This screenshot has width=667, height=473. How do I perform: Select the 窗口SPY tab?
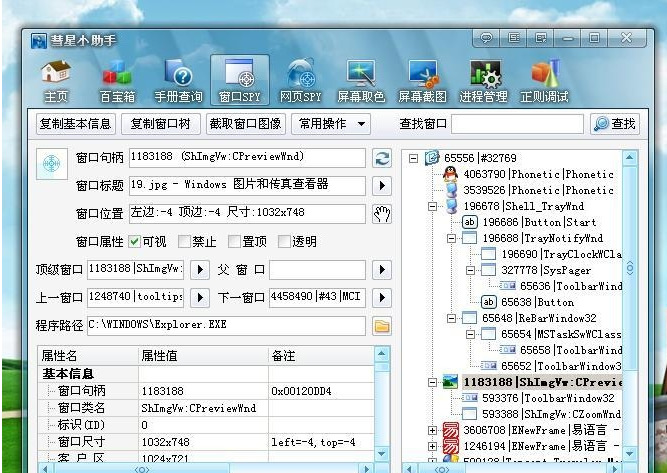tap(239, 81)
